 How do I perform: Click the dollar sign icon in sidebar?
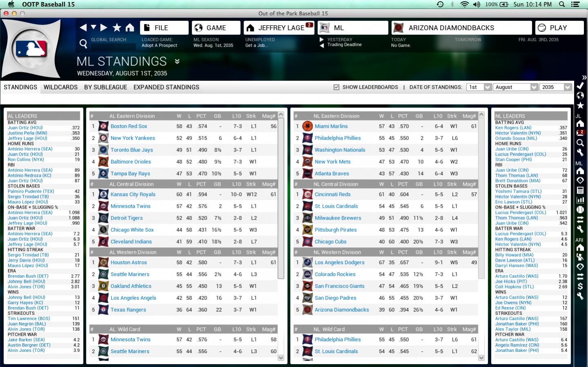tap(580, 286)
